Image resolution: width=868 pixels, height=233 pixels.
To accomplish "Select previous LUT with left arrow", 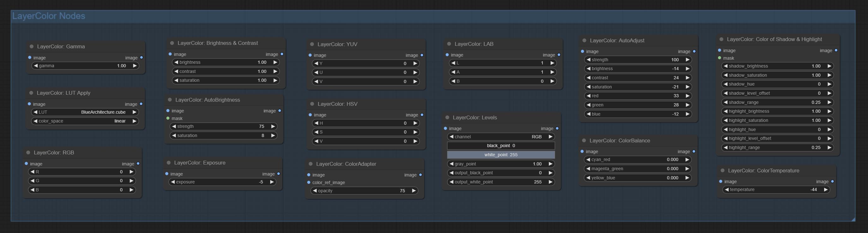I will (x=35, y=112).
